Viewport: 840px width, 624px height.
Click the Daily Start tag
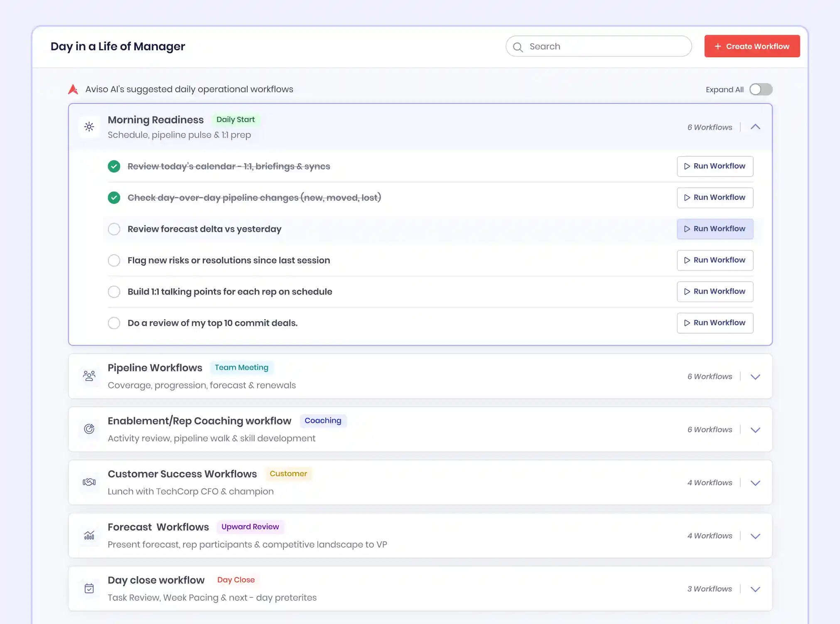(x=236, y=120)
